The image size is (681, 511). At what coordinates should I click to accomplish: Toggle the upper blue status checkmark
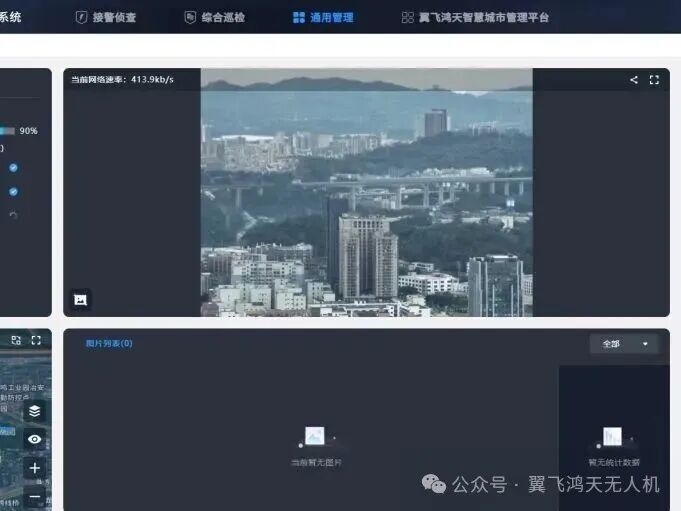pos(13,167)
